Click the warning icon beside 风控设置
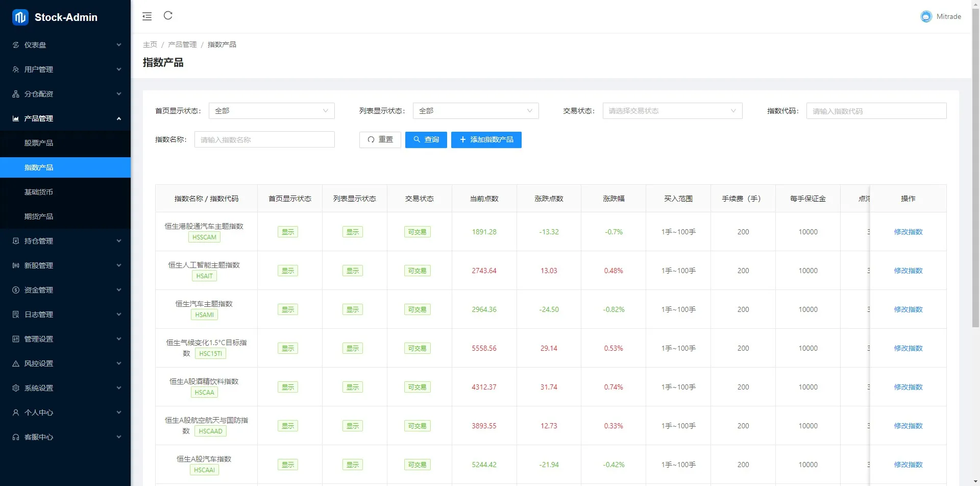The image size is (980, 486). (x=16, y=363)
